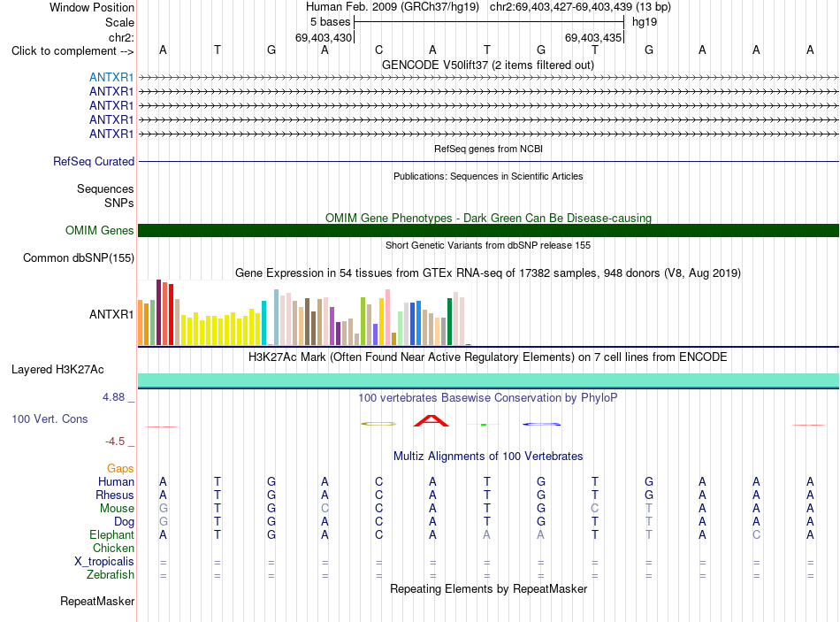Open 'Short Genetic Variants from dbSNP release 155'
This screenshot has width=840, height=622.
488,245
